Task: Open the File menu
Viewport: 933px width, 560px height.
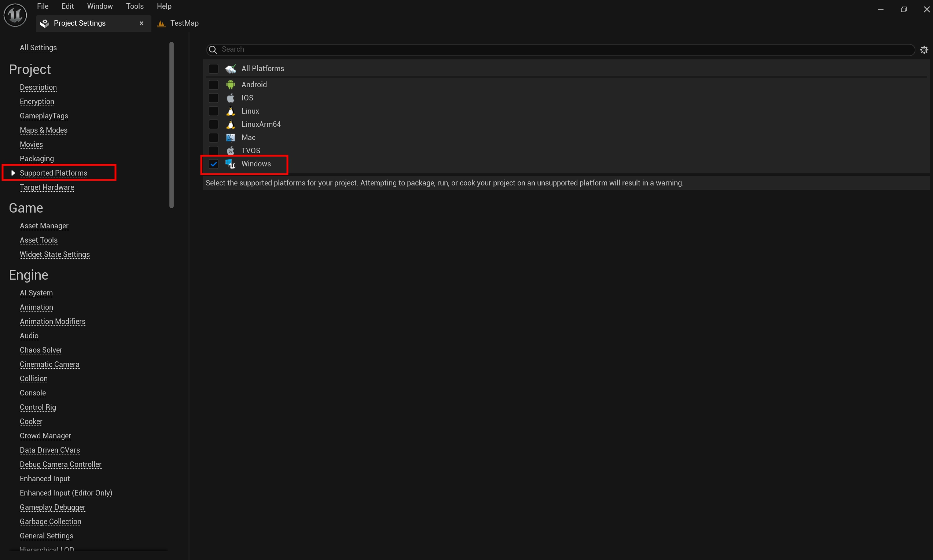Action: click(43, 7)
